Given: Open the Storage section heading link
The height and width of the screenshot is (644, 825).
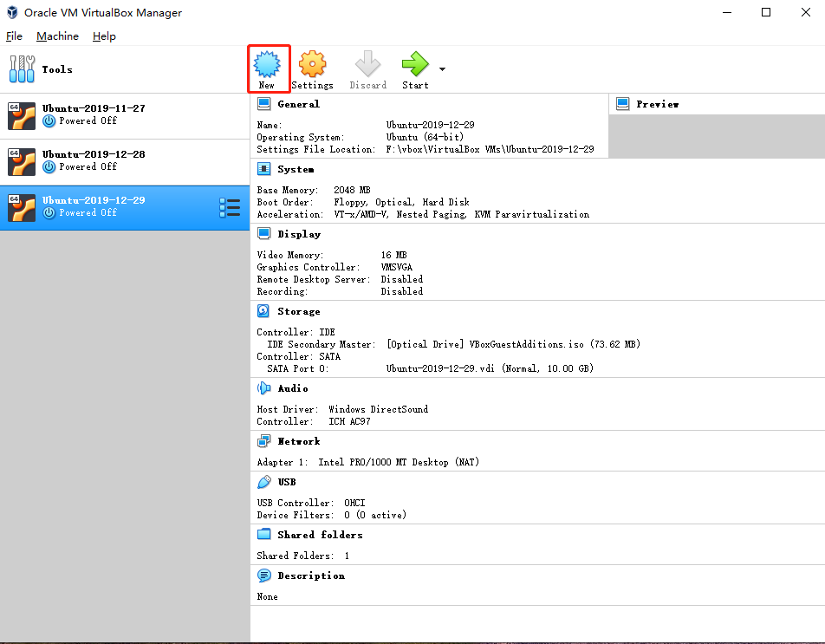Looking at the screenshot, I should coord(298,311).
